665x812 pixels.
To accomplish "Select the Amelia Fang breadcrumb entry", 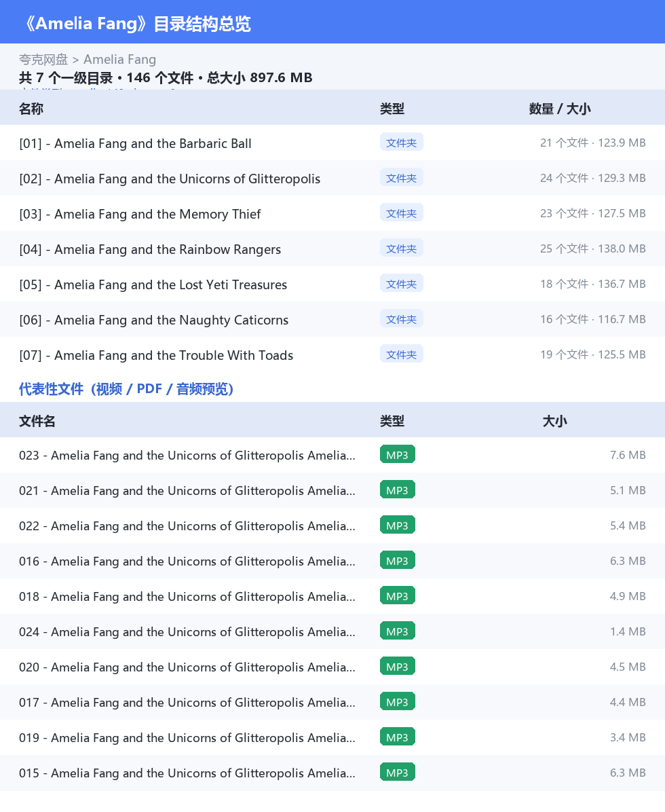I will point(119,60).
